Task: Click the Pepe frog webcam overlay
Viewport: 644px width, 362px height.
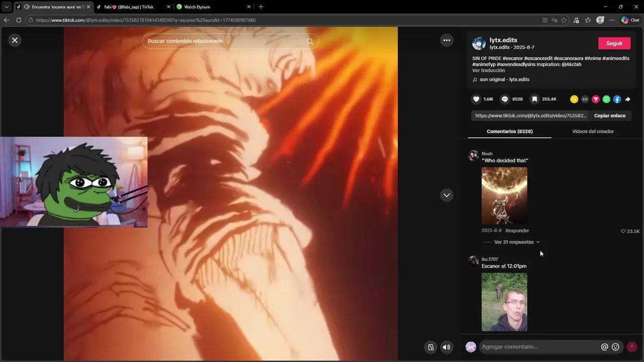Action: pyautogui.click(x=74, y=182)
